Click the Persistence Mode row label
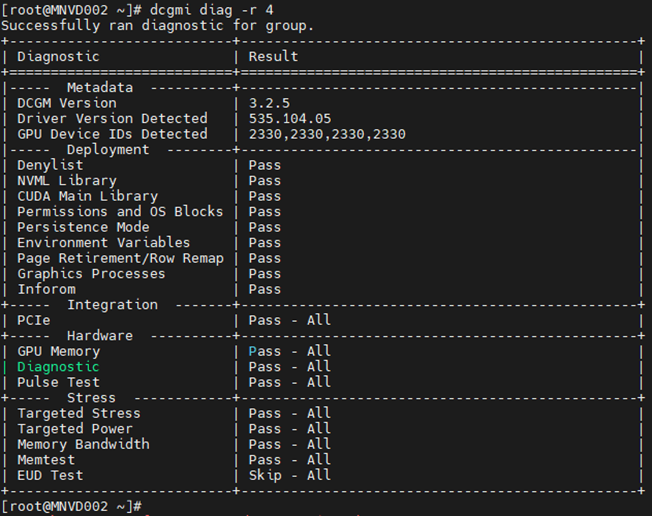This screenshot has width=652, height=516. (x=83, y=227)
